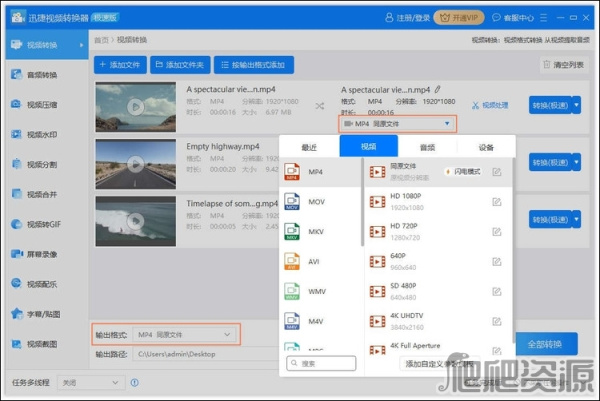Click the format search box
The width and height of the screenshot is (600, 401).
coord(321,363)
